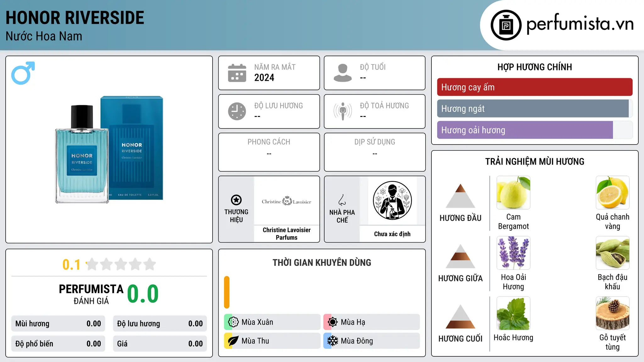Click the Mùi hương score row
Screen dimensions: 644x362
58,324
